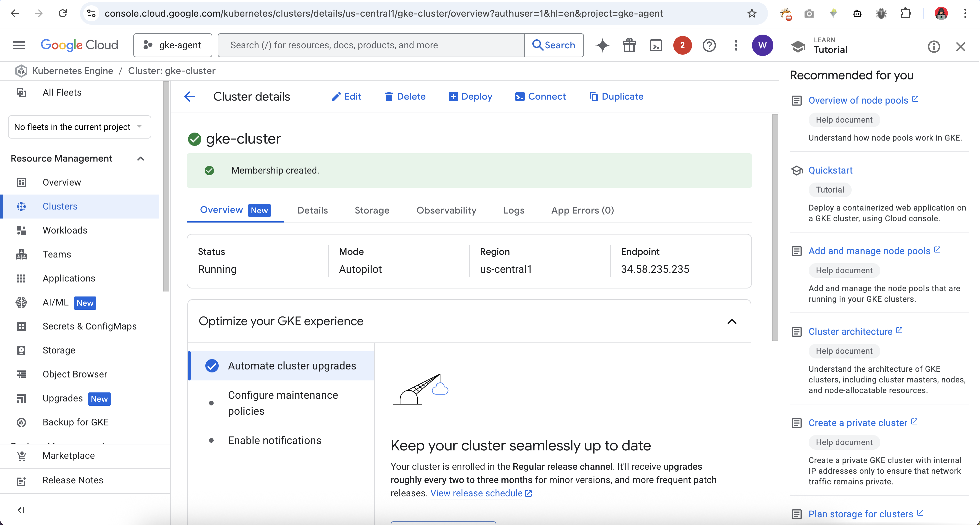The height and width of the screenshot is (525, 980).
Task: Collapse the Resource Management section
Action: 140,159
